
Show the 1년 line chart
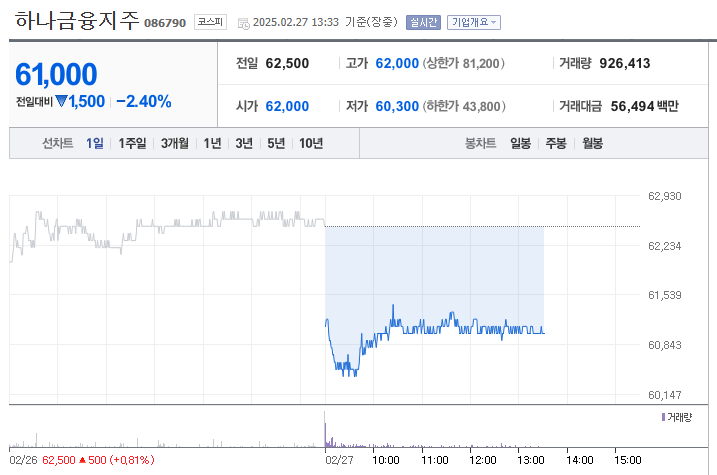pos(212,144)
